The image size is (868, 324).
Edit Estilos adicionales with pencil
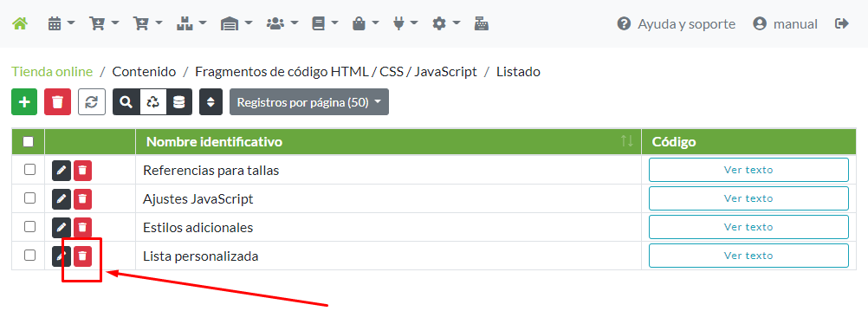pos(62,227)
